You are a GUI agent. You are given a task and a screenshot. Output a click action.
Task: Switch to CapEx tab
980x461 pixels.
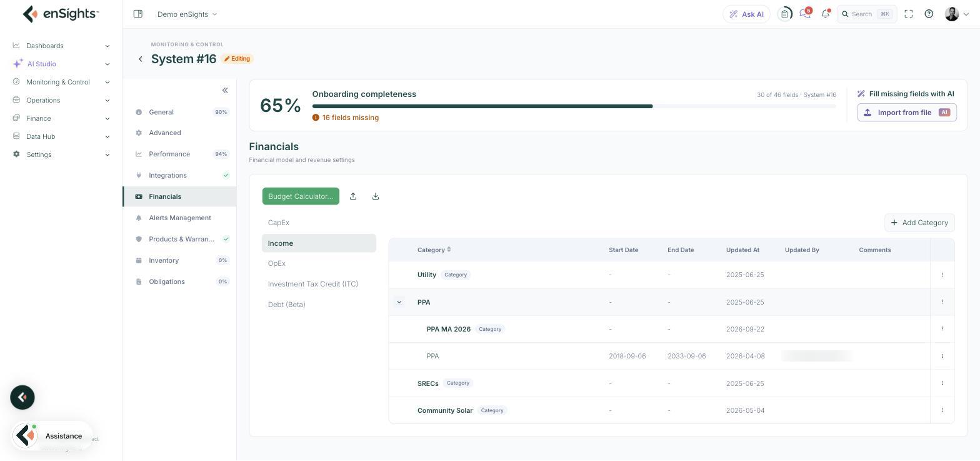pyautogui.click(x=319, y=223)
